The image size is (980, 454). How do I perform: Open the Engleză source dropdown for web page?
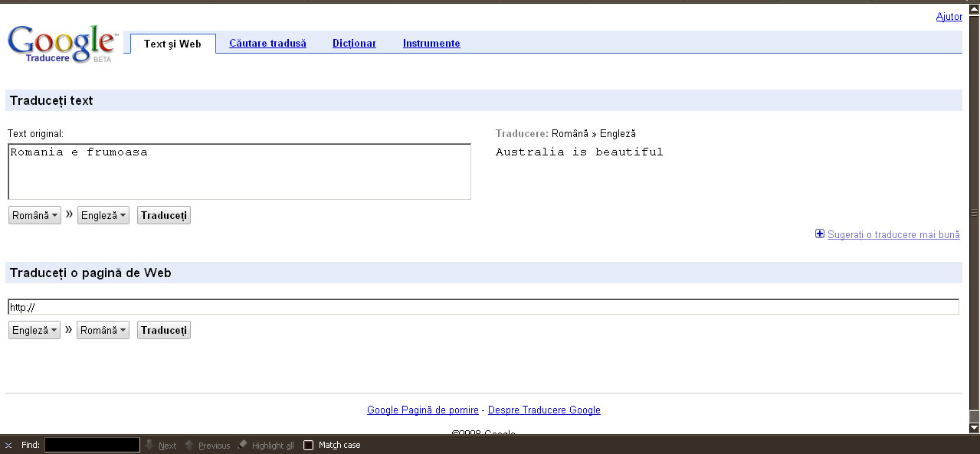pyautogui.click(x=34, y=331)
